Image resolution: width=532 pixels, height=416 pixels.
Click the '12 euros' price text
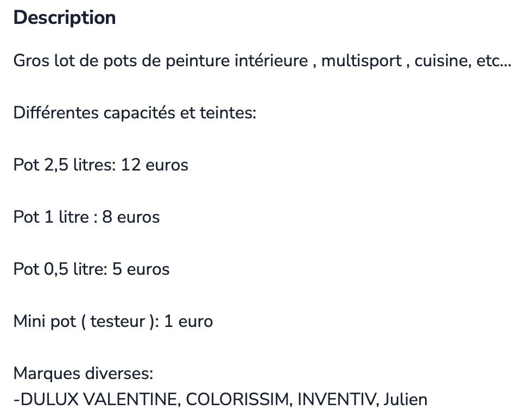coord(154,165)
